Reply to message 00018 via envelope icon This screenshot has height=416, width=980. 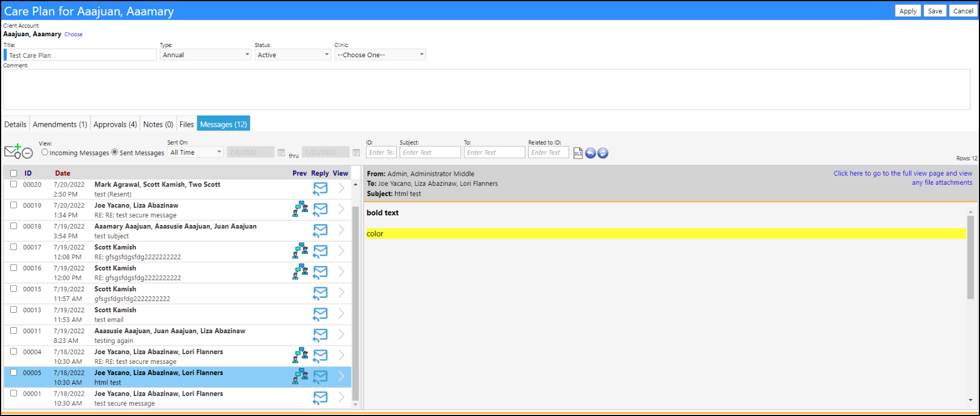click(x=320, y=230)
